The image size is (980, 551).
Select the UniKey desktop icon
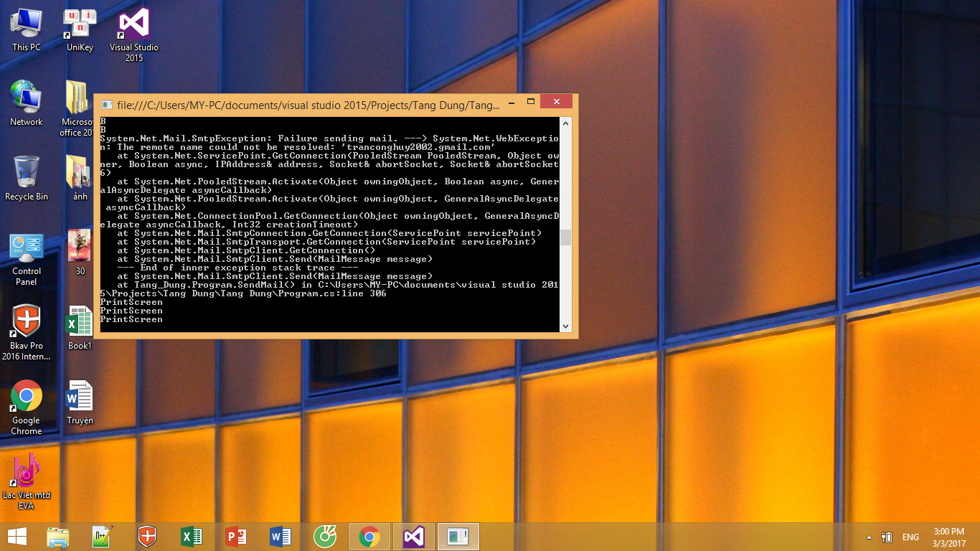click(80, 26)
